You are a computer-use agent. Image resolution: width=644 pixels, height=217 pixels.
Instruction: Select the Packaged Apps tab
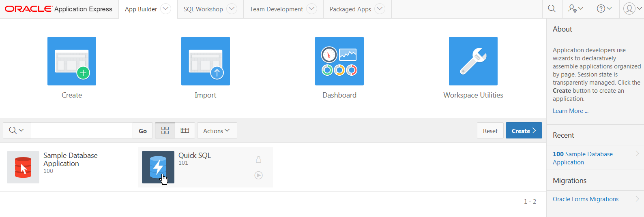coord(350,9)
